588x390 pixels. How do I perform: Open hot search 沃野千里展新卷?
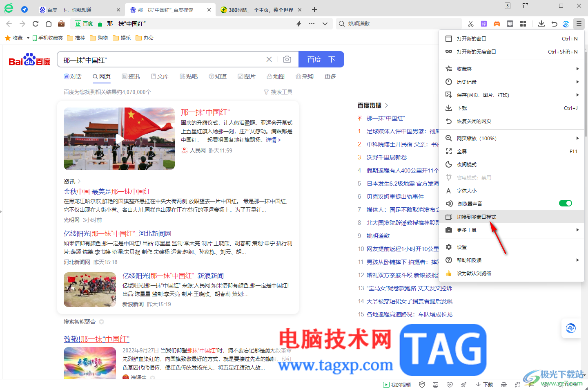[x=387, y=157]
